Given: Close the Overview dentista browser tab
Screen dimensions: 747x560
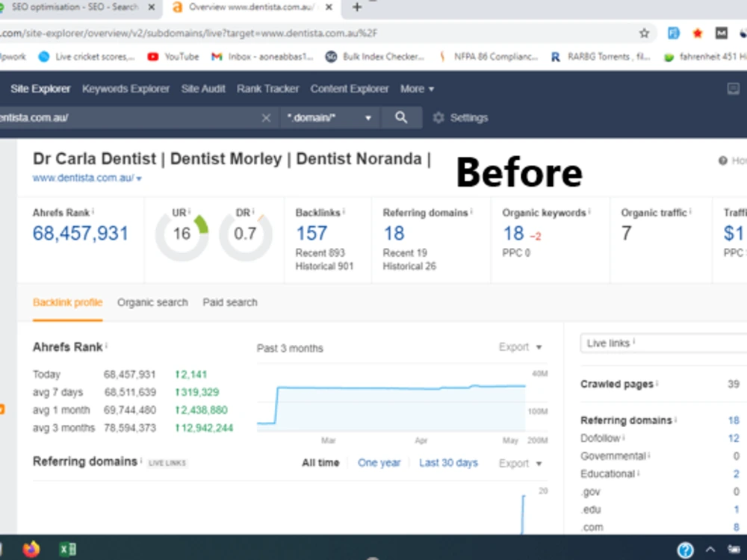Looking at the screenshot, I should (329, 7).
